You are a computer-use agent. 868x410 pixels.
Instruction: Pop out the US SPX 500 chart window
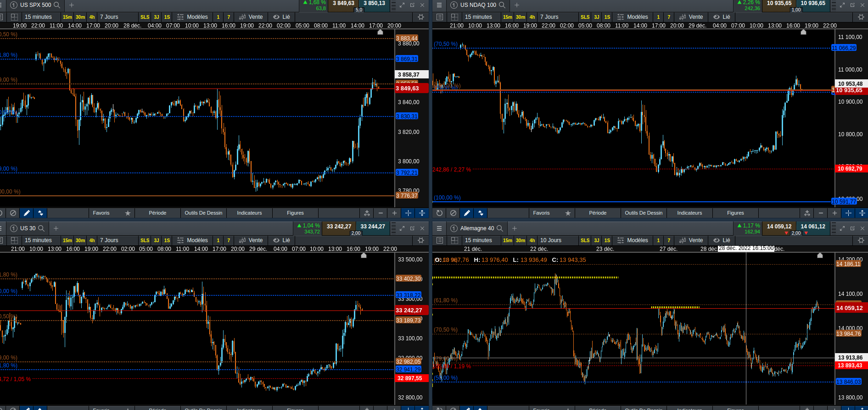[412, 5]
